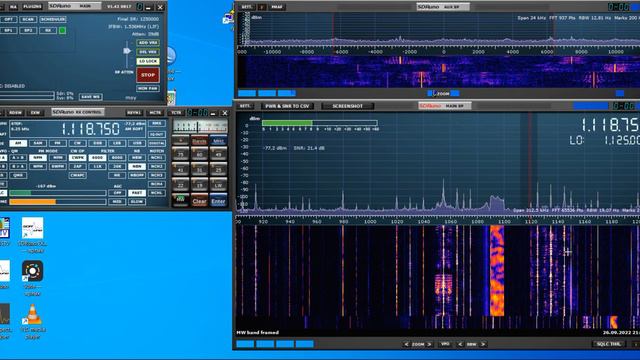This screenshot has height=360, width=640.
Task: Open the SCAN panel
Action: [x=28, y=19]
